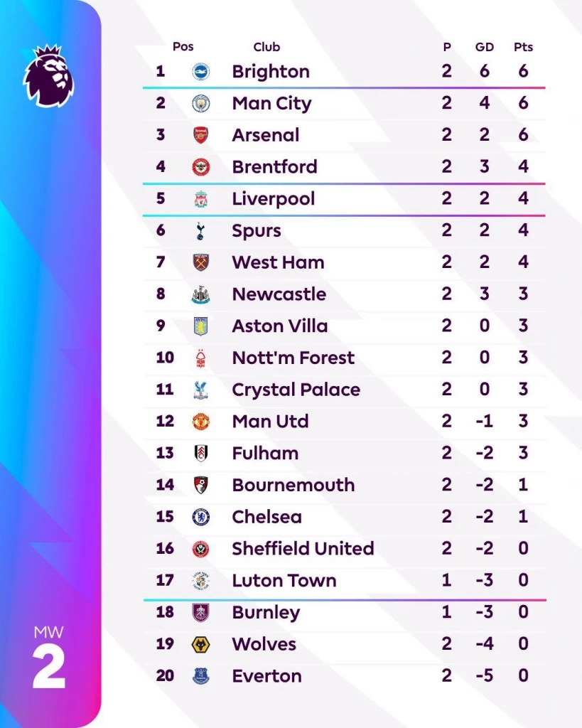Click the GD column header
The height and width of the screenshot is (728, 582).
[485, 48]
